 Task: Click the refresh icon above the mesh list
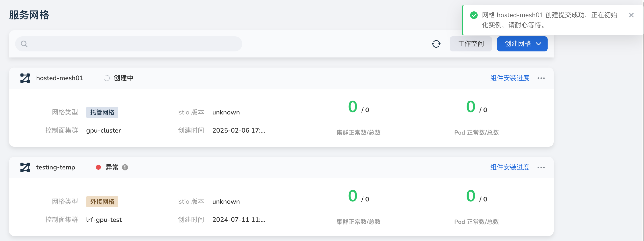pos(436,44)
